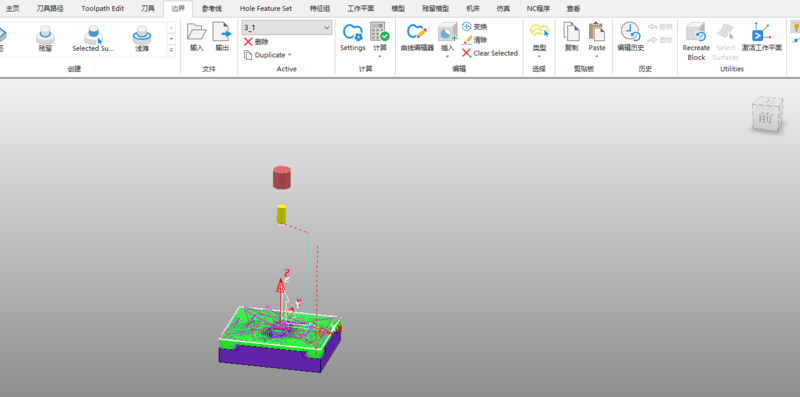Launch the 曲线编辑器 curve editor
800x397 pixels.
tap(417, 37)
